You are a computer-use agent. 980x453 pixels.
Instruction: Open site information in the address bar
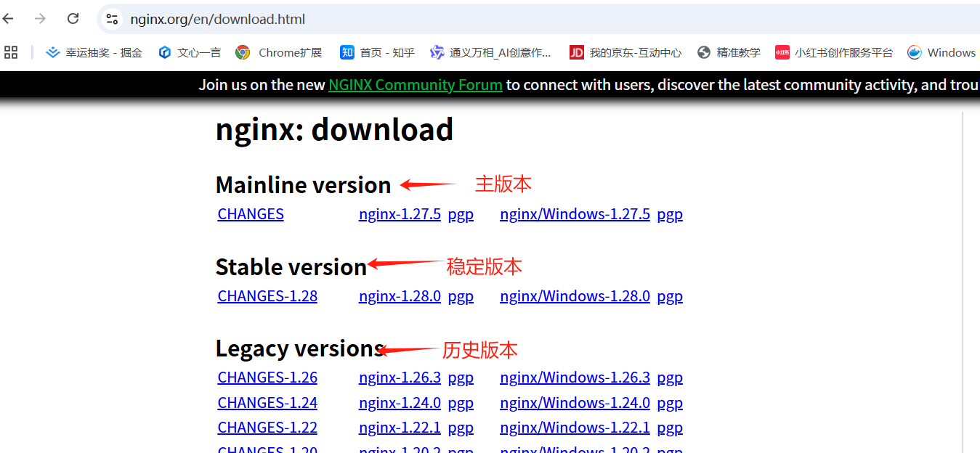(113, 19)
